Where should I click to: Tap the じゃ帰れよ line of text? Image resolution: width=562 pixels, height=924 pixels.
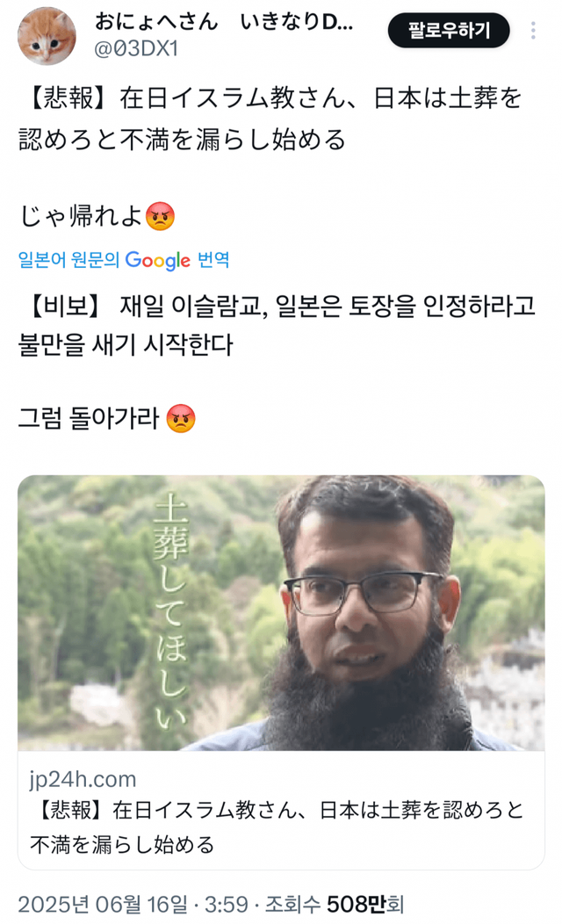coord(81,216)
